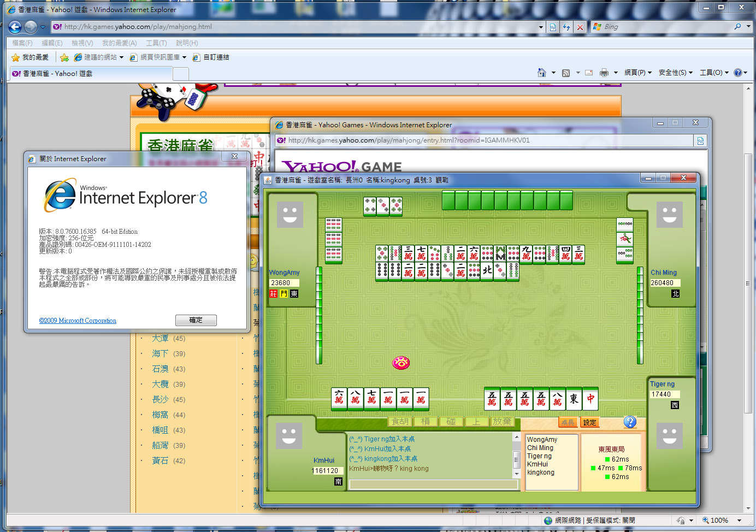Open the 檔案(F) menu
Image resolution: width=756 pixels, height=532 pixels.
pos(22,43)
